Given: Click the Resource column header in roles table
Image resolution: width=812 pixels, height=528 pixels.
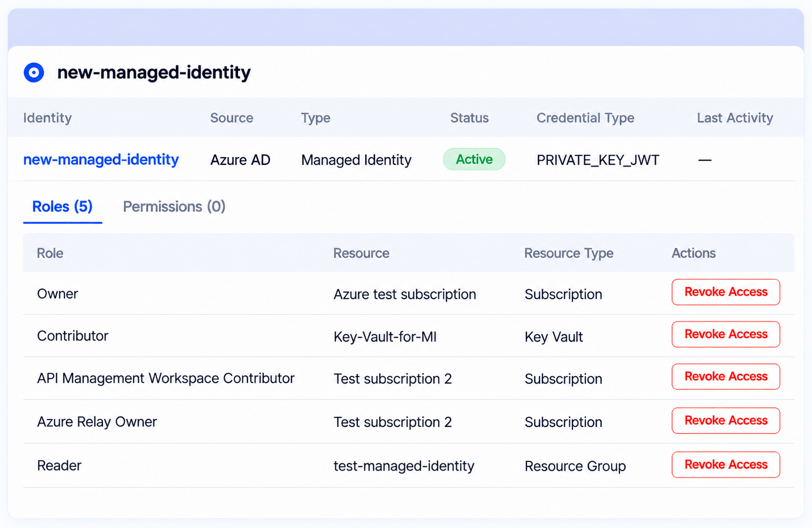Looking at the screenshot, I should click(361, 253).
